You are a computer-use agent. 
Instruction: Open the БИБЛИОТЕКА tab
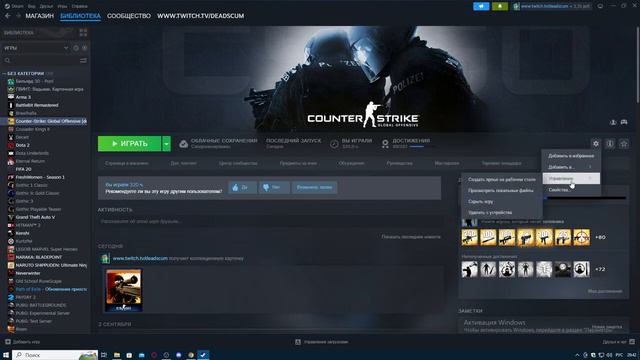pos(80,16)
